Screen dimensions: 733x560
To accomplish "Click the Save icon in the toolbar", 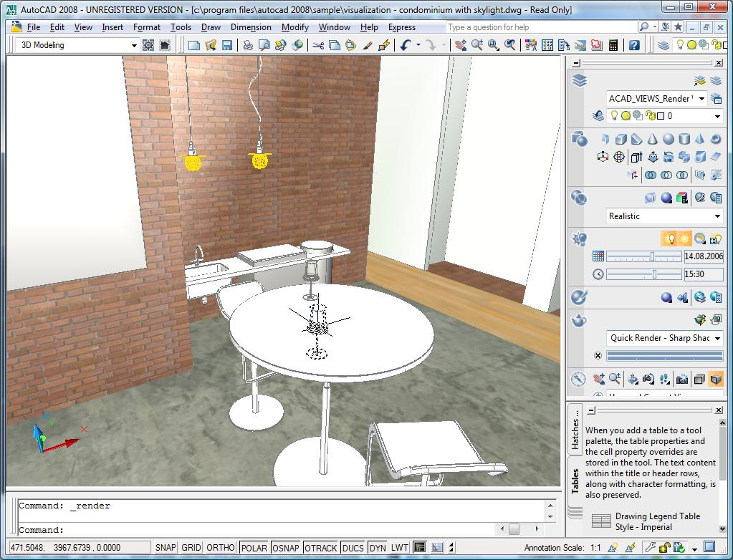I will (227, 45).
